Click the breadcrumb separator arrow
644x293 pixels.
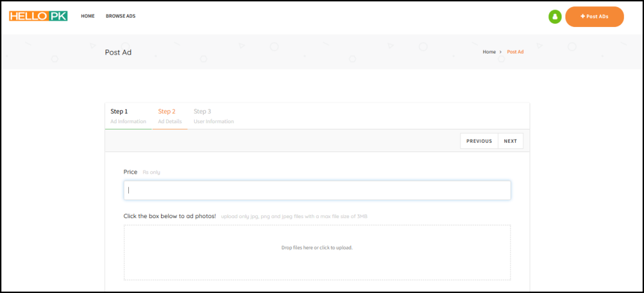(501, 52)
